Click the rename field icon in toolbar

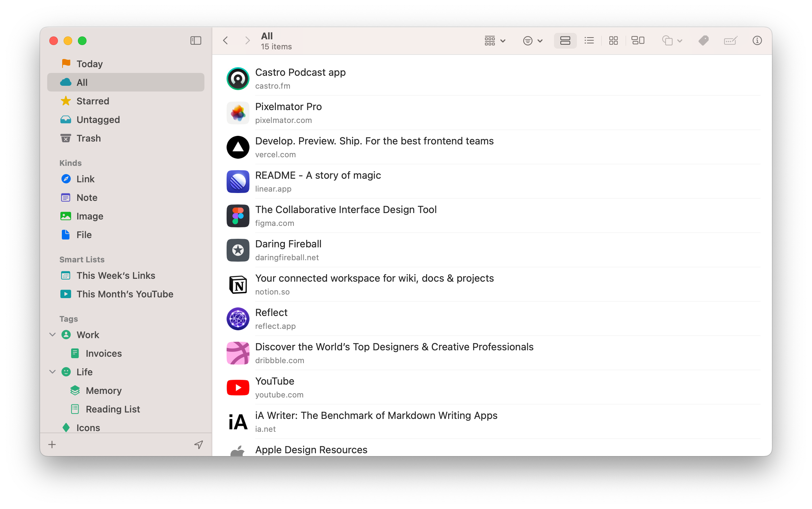730,41
